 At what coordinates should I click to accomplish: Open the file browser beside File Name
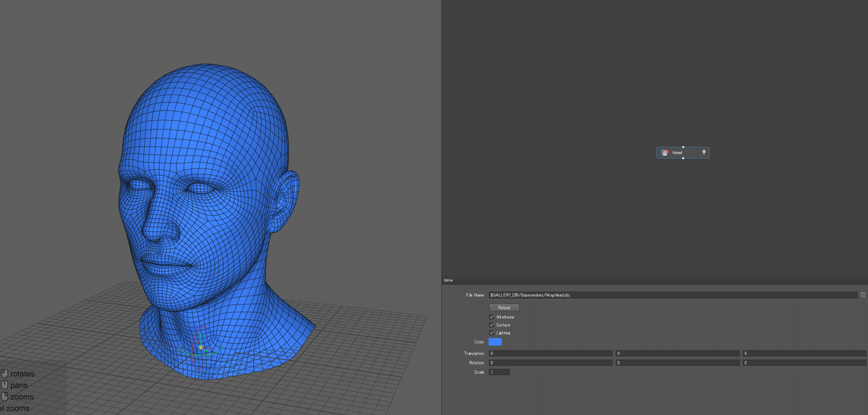(862, 295)
